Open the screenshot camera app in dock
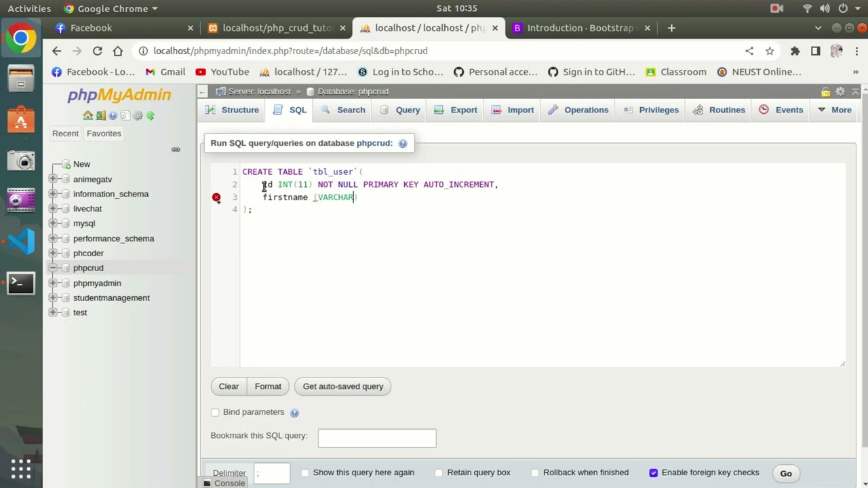The image size is (868, 488). pos(21,160)
